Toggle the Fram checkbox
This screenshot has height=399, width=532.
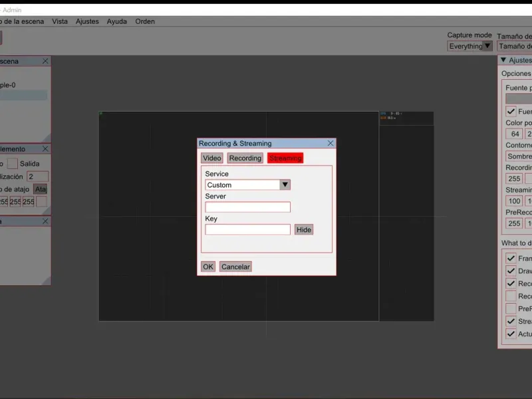tap(511, 258)
